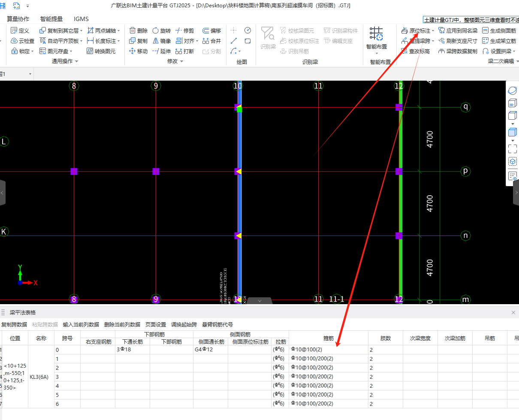519x420 pixels.
Task: Click the dashed frame selection icon
Action: click(512, 148)
